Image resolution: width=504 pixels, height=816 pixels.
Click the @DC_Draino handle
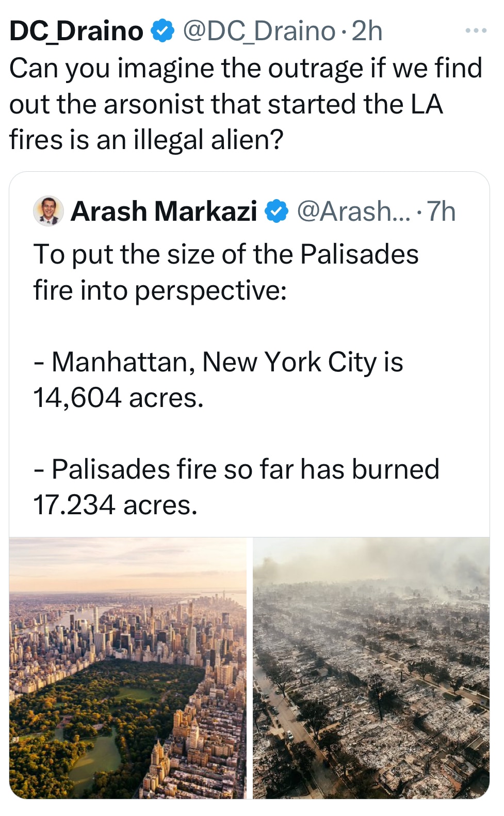259,31
